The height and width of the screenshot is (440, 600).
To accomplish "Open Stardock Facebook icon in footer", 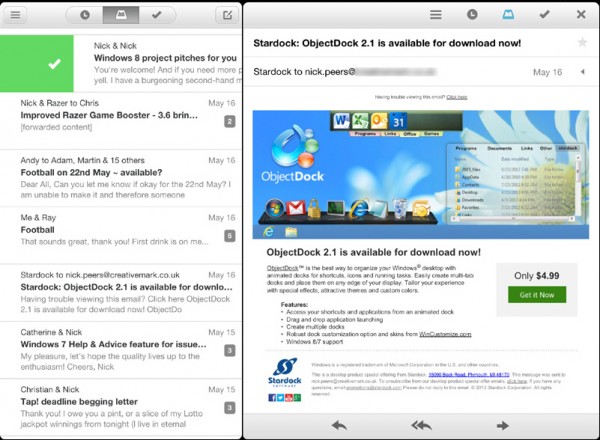I will pos(272,398).
